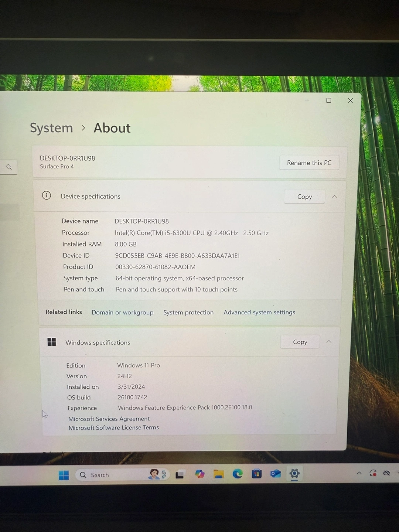399x532 pixels.
Task: Click the Installed RAM value 8.00 GB
Action: pos(126,244)
